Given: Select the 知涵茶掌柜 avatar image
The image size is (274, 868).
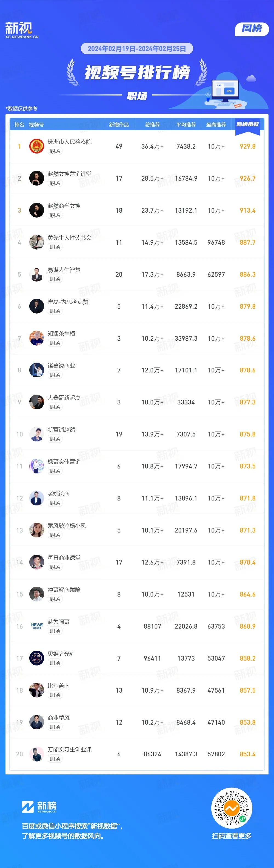Looking at the screenshot, I should pos(37,338).
